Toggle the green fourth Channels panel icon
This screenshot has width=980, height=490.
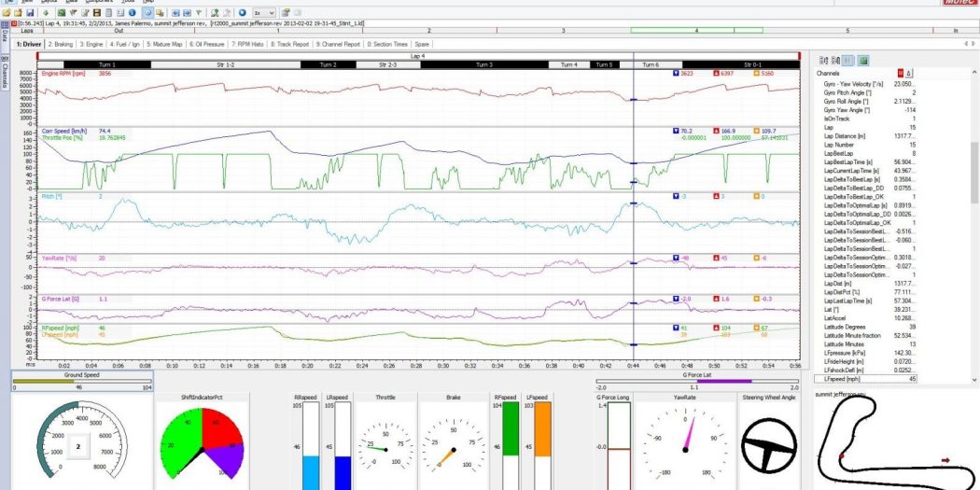863,61
